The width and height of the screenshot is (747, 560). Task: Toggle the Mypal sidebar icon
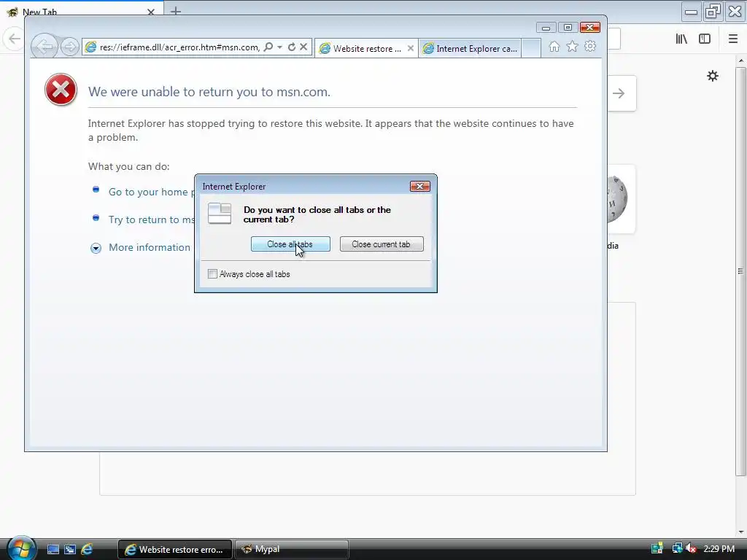(x=705, y=39)
